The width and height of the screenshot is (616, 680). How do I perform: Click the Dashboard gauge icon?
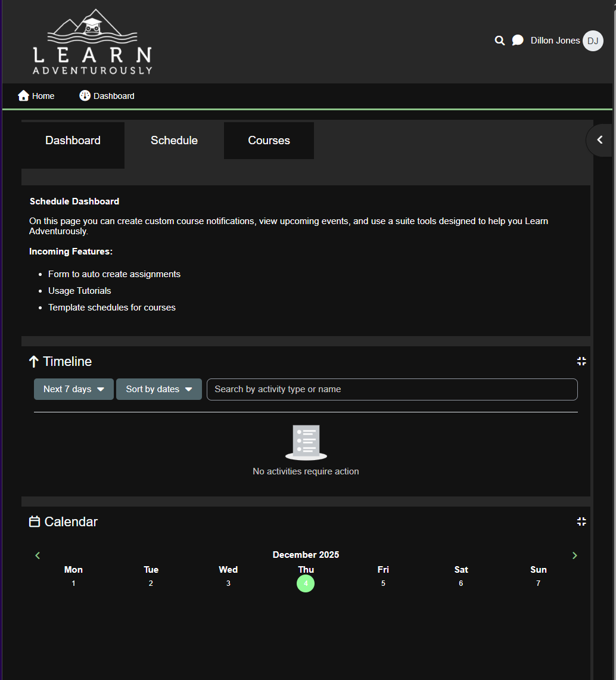pos(85,96)
